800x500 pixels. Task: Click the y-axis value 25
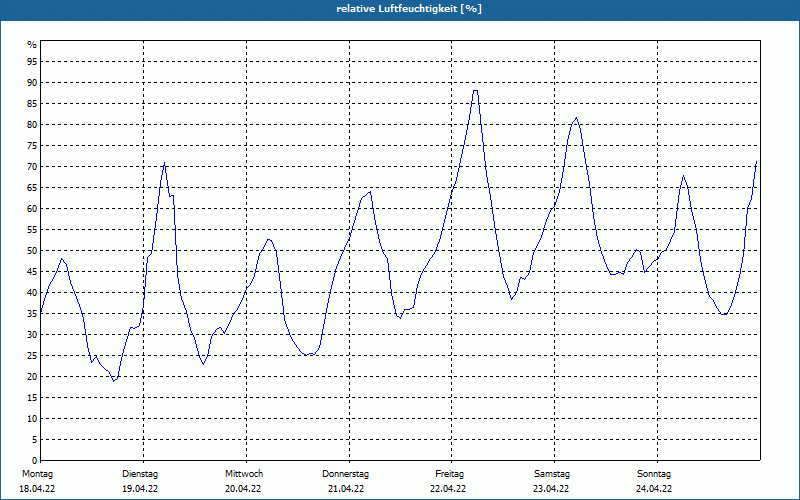[32, 356]
